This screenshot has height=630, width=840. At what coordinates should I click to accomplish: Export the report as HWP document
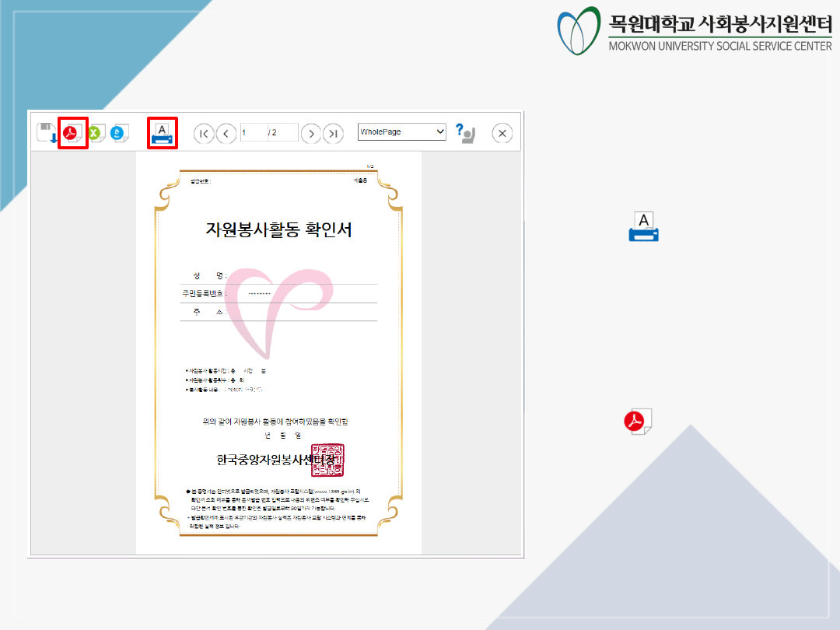pos(119,133)
